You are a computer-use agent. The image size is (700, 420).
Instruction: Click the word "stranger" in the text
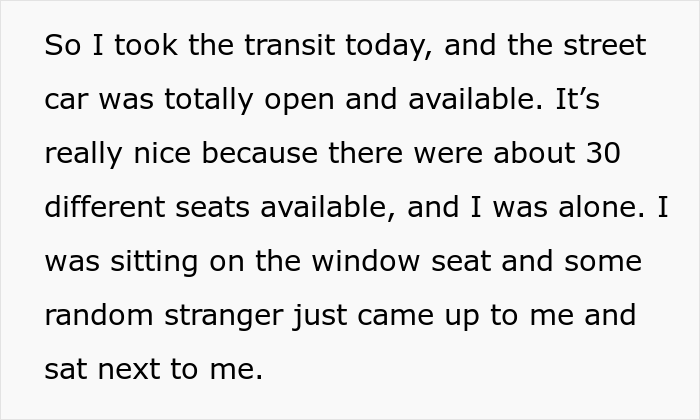click(238, 316)
